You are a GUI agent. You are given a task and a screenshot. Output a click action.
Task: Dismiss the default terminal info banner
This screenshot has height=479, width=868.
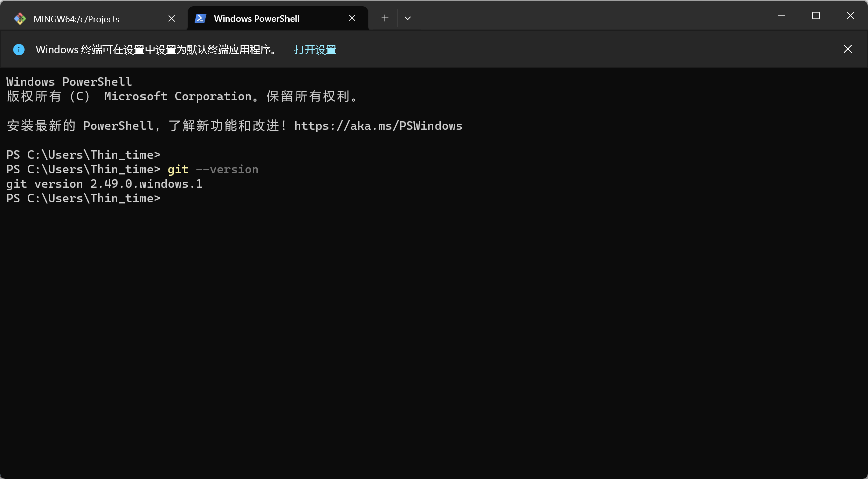point(848,49)
